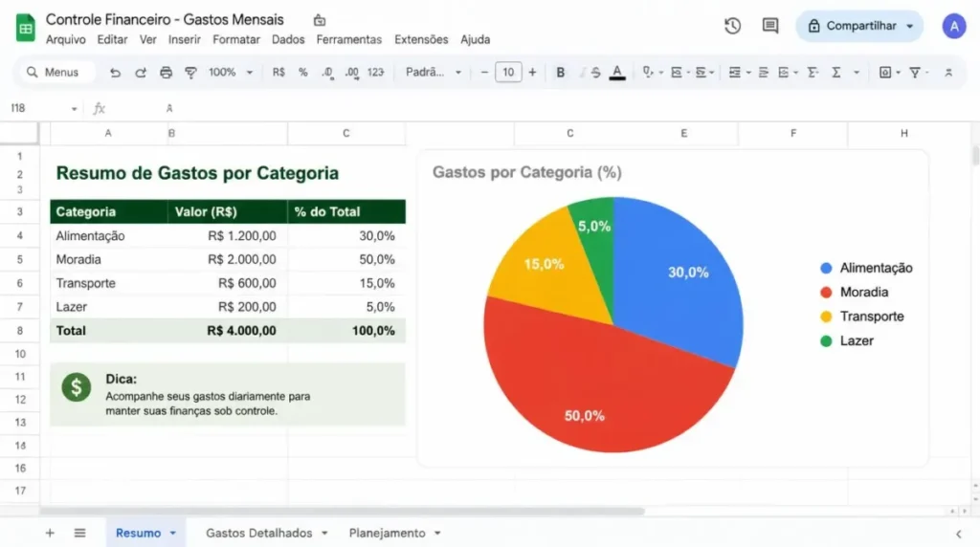Open the version history clock icon
The height and width of the screenshot is (547, 980).
click(732, 26)
